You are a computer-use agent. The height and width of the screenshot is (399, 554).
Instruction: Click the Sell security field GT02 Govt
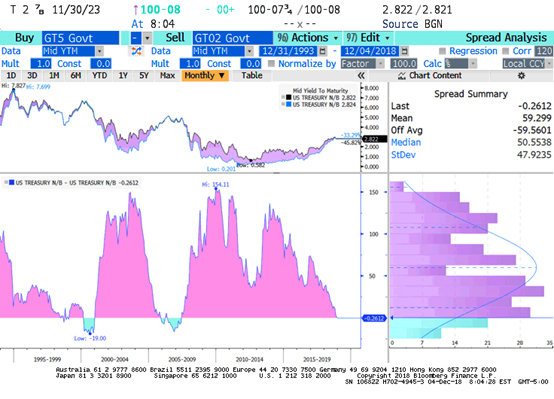tap(232, 38)
